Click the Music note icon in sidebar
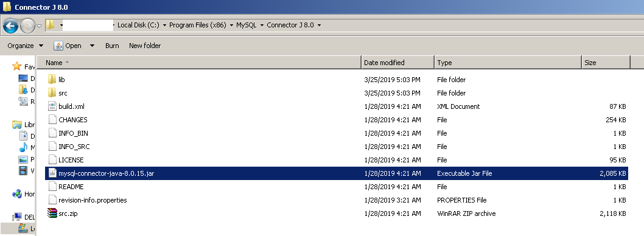Image resolution: width=644 pixels, height=236 pixels. coord(23,148)
